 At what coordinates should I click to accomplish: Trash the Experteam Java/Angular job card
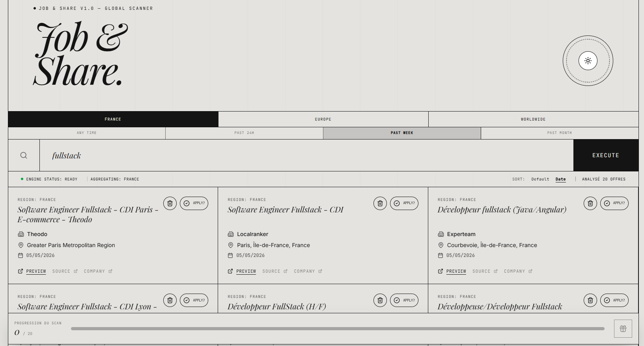point(590,203)
